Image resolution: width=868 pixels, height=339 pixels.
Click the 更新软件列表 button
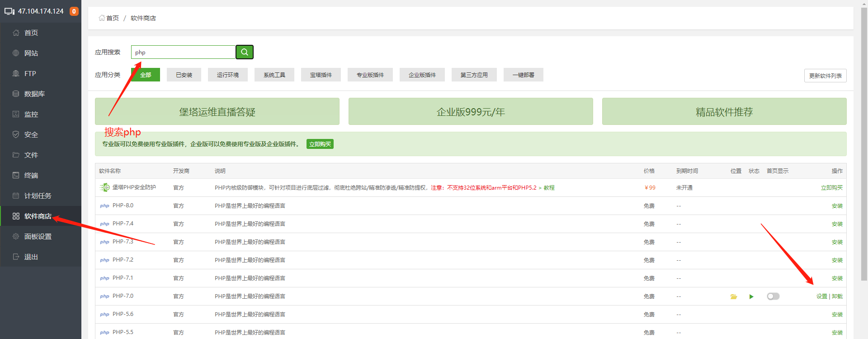pos(825,76)
